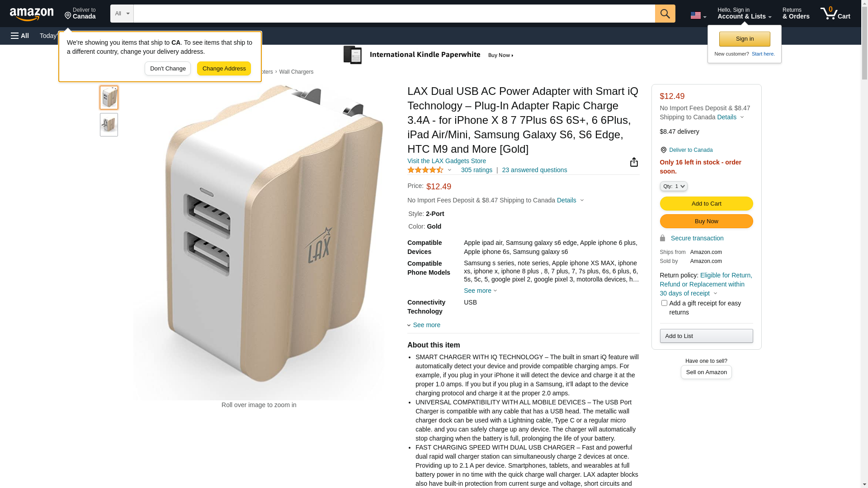Open Returns & Orders menu item
The width and height of the screenshot is (868, 488).
[x=796, y=14]
